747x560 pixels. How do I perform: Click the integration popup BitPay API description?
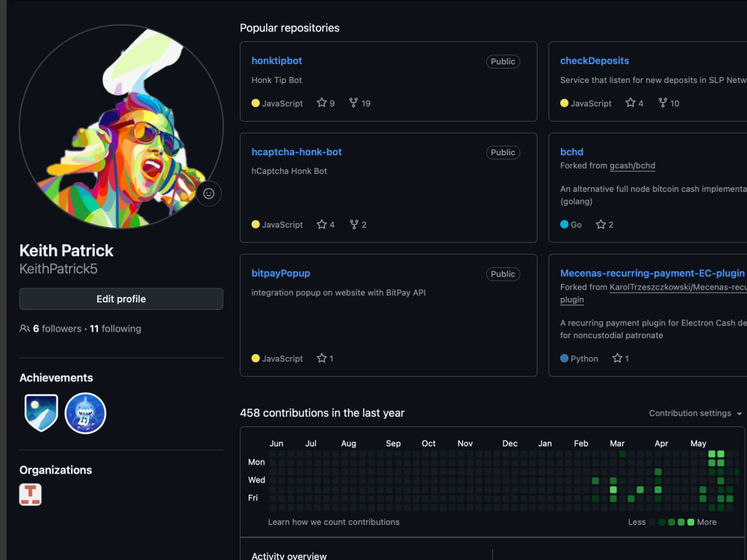point(338,293)
